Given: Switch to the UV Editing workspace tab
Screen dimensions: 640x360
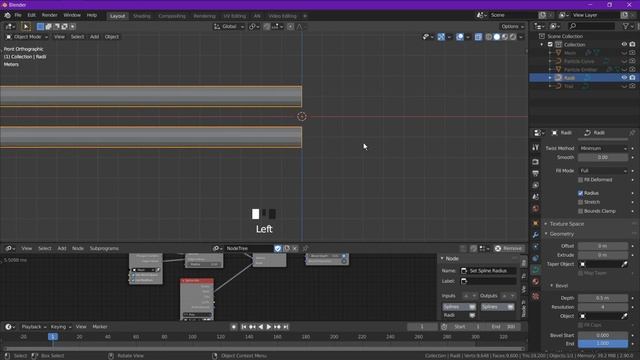Looking at the screenshot, I should pos(234,16).
